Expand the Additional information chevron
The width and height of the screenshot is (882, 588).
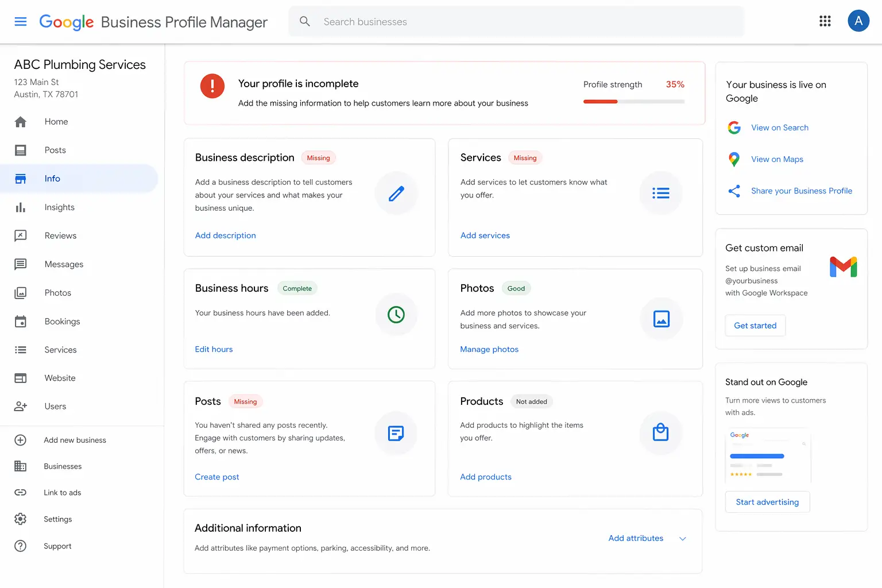pos(683,539)
